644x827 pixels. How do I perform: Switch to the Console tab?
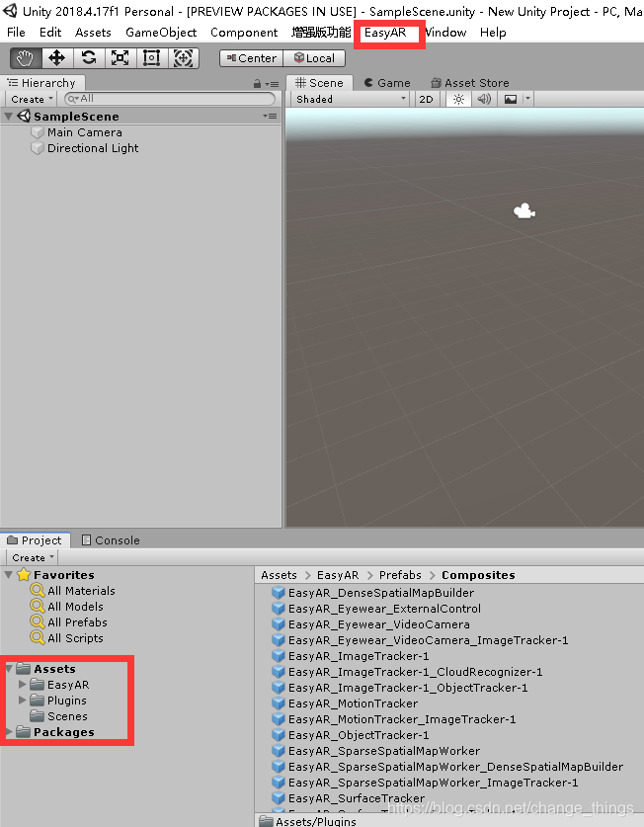111,540
